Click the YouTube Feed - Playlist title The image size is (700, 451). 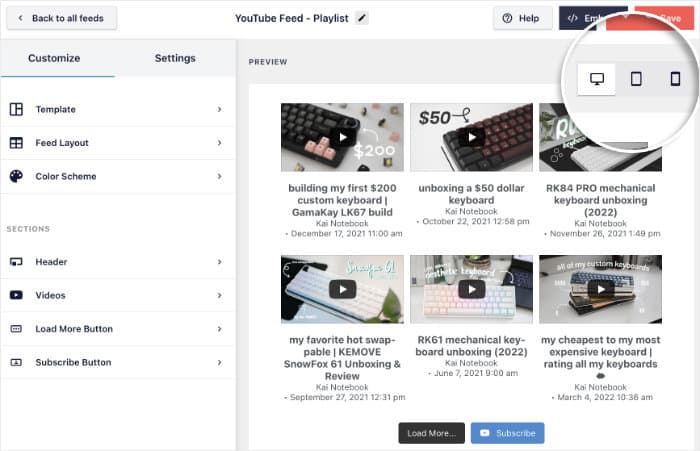point(292,18)
